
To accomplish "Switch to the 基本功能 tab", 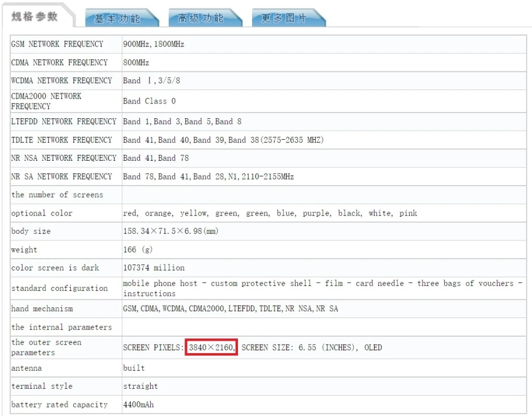I will tap(117, 18).
